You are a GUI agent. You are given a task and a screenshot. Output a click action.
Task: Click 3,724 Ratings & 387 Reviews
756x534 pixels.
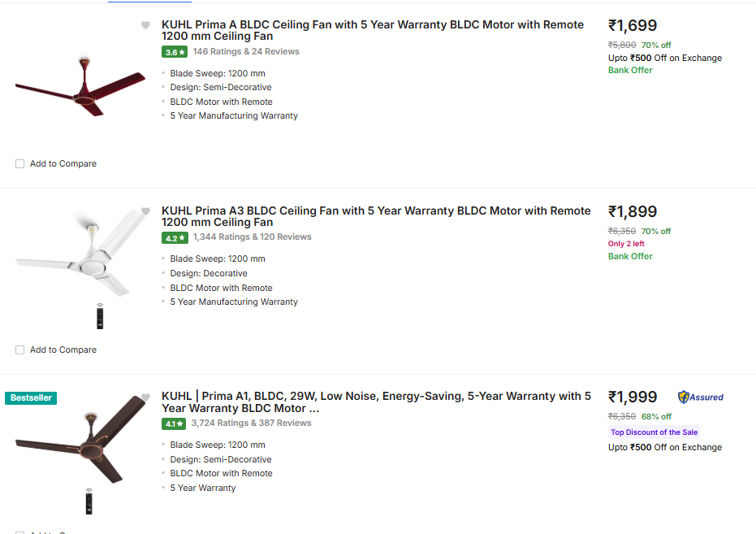click(x=251, y=423)
